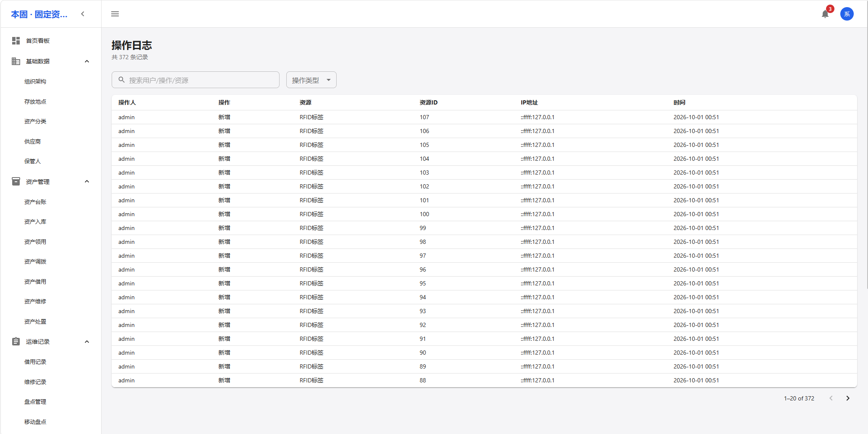Select the log row with resource ID 107

(x=484, y=117)
